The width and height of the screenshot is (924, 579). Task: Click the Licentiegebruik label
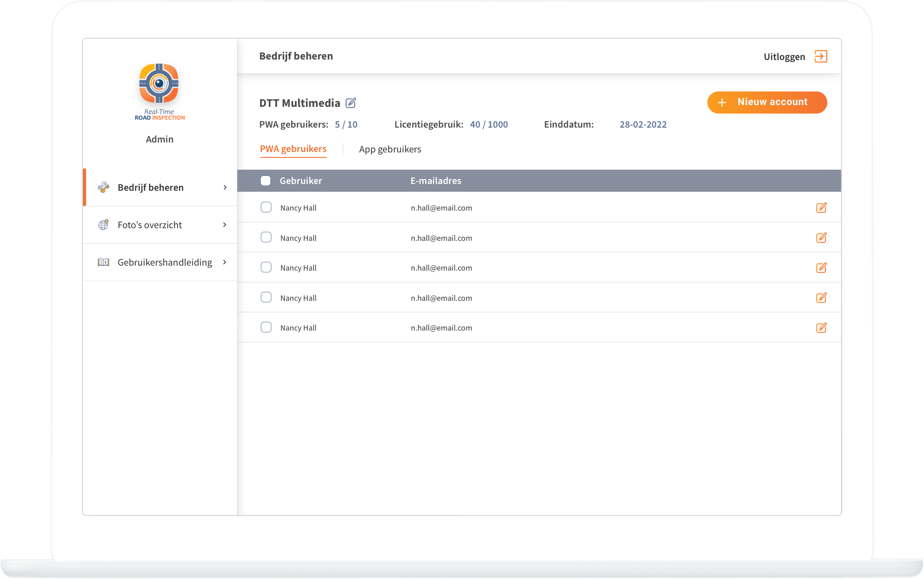pyautogui.click(x=429, y=124)
